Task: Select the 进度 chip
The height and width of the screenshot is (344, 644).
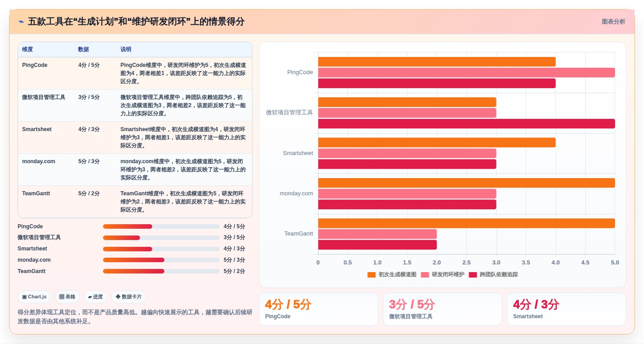Action: 95,297
